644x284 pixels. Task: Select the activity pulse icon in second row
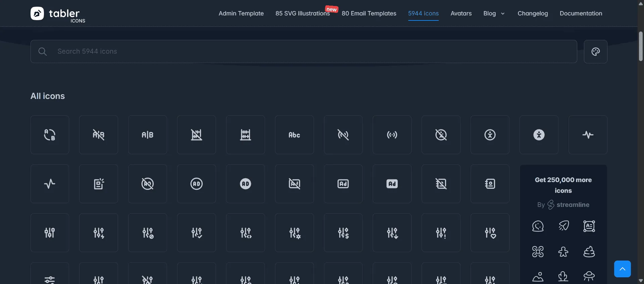point(50,184)
